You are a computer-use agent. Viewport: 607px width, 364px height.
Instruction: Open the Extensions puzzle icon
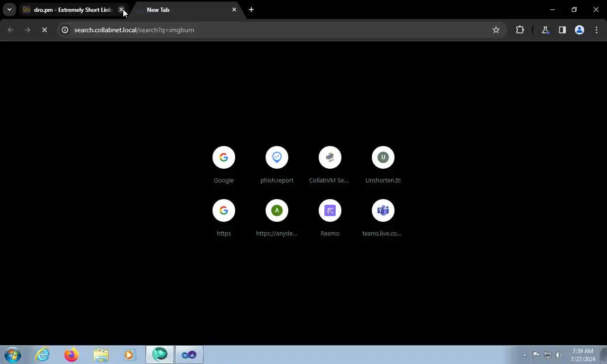click(520, 30)
